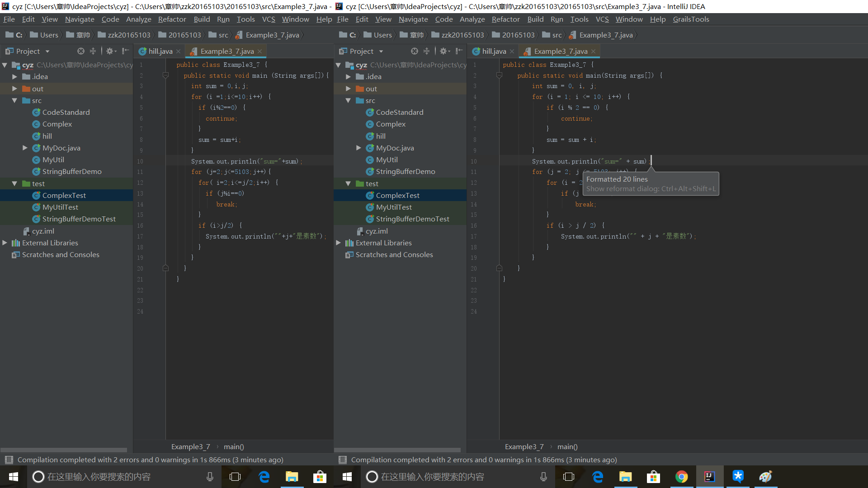Click microphone icon in left taskbar search
This screenshot has width=868, height=488.
[x=210, y=477]
